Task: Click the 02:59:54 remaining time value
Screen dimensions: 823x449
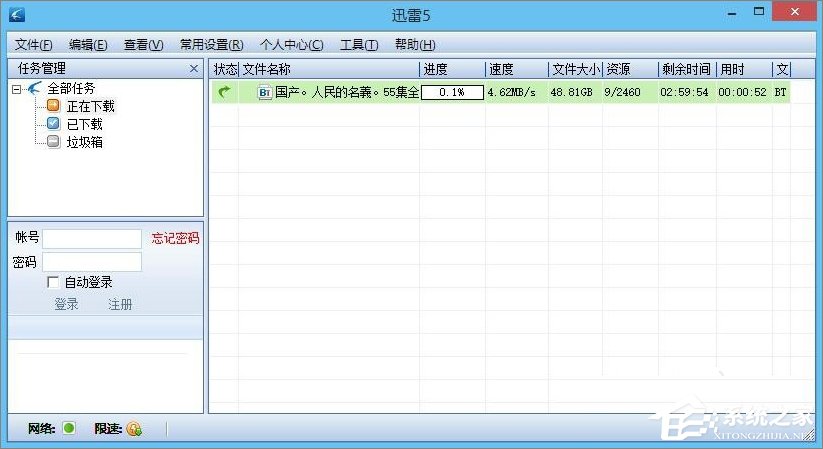Action: [684, 92]
